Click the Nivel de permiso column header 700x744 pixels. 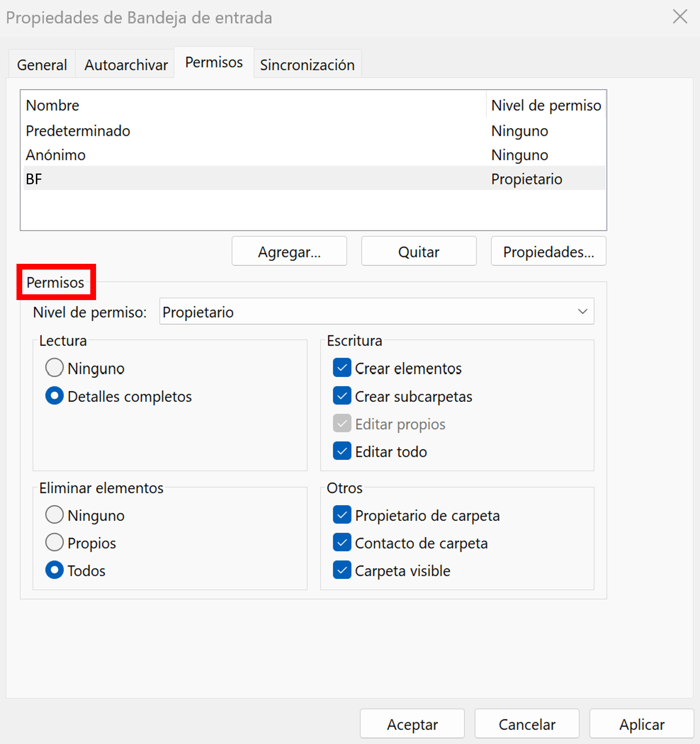pos(546,105)
